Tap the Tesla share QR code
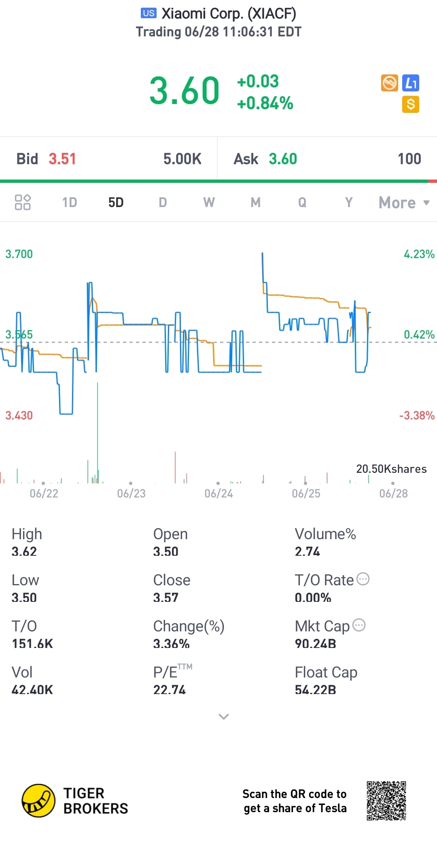 (x=386, y=801)
